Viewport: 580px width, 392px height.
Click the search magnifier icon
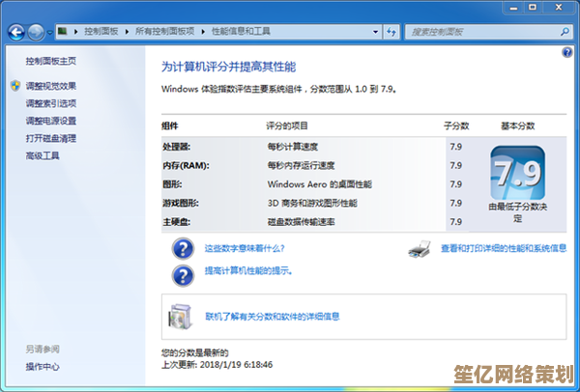pos(565,32)
